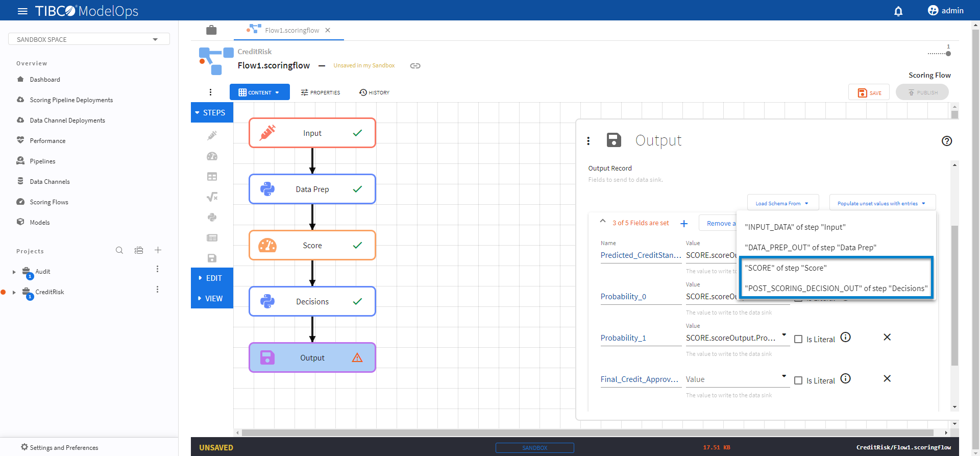The image size is (980, 456).
Task: Save the scoring flow
Action: pos(869,92)
